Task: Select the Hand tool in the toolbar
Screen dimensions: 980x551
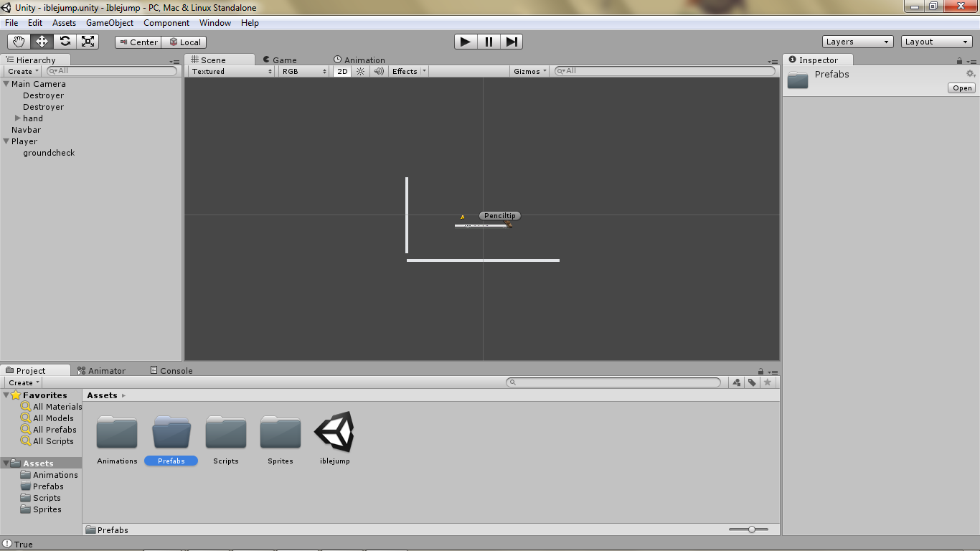Action: 19,41
